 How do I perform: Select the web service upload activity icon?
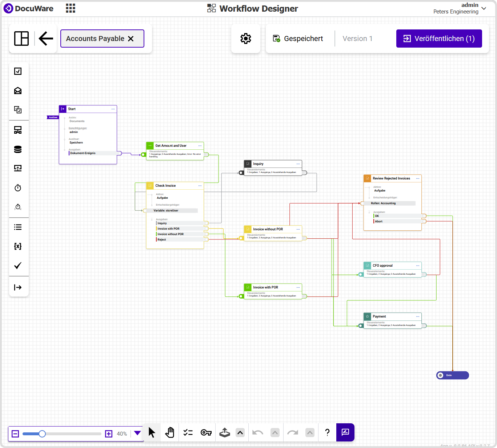coord(18,168)
